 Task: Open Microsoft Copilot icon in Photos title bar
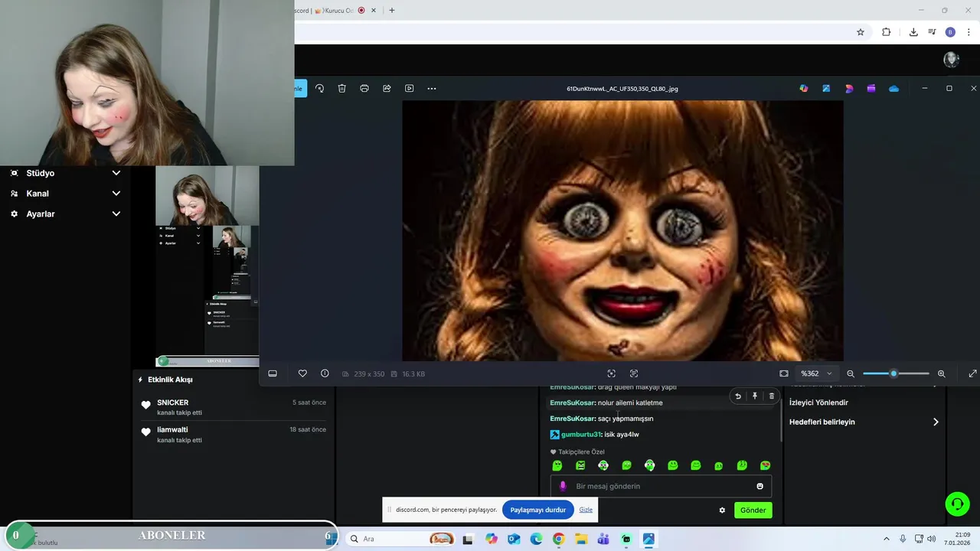803,89
